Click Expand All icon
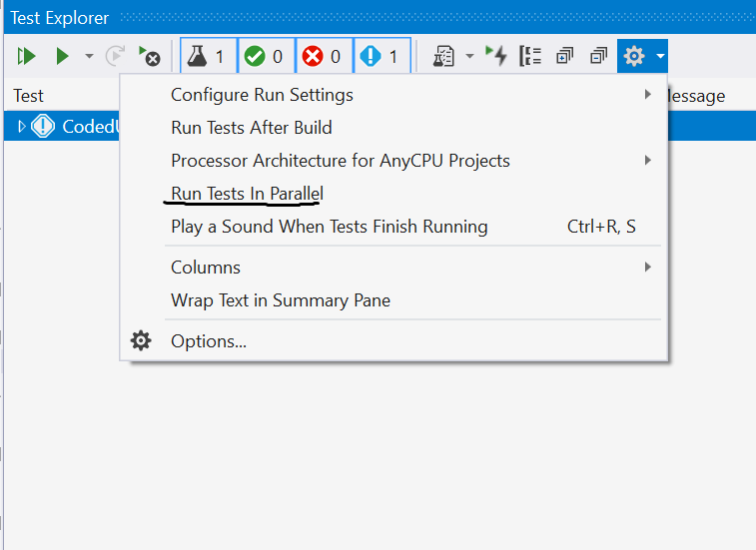This screenshot has width=756, height=550. pyautogui.click(x=564, y=57)
